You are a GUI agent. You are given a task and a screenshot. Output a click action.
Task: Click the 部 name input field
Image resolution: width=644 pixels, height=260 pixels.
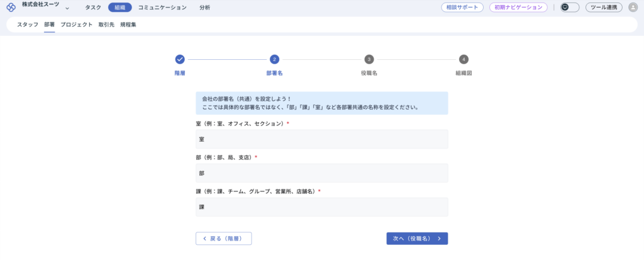point(321,173)
